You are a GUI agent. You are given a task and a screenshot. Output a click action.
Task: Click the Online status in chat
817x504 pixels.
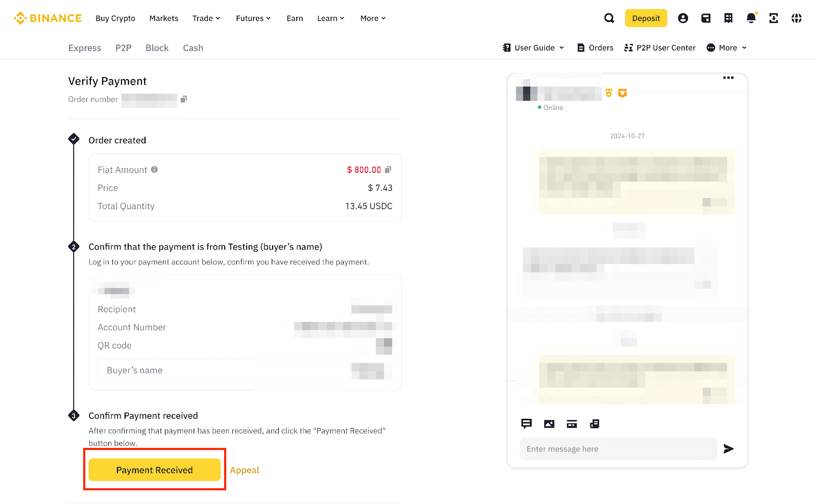coord(550,108)
